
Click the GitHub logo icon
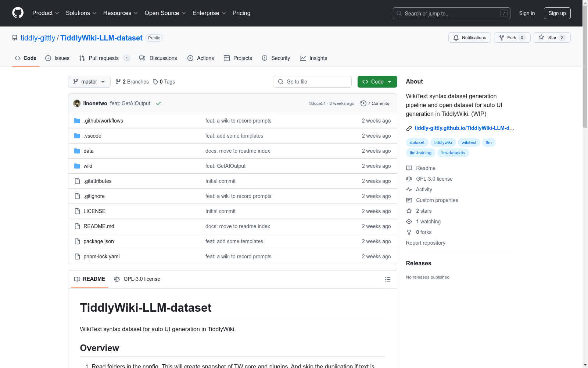pos(18,13)
